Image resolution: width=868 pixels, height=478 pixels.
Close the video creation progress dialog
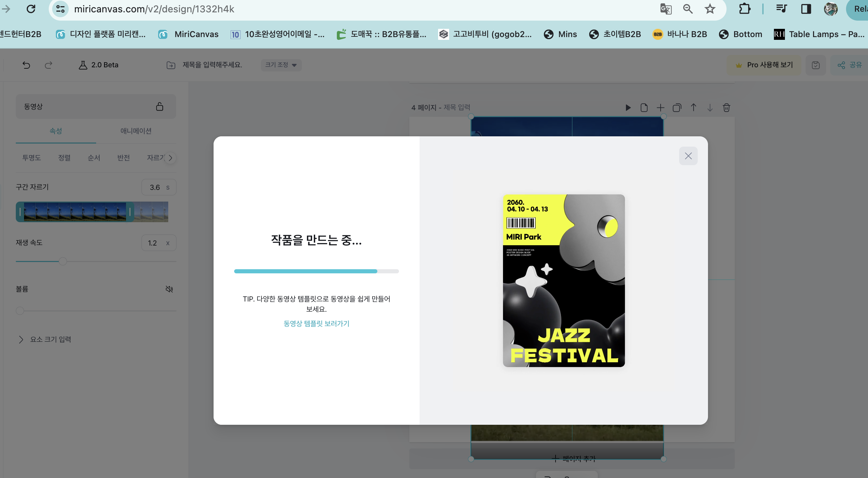tap(688, 156)
